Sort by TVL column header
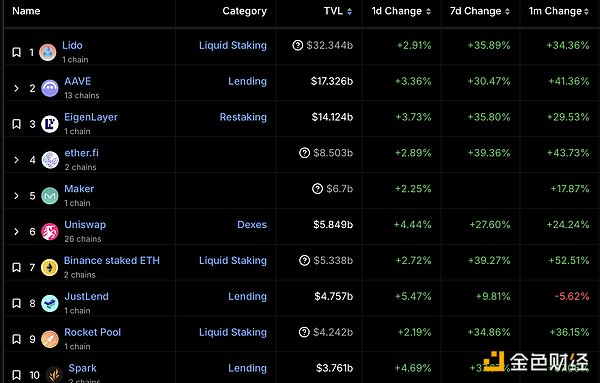This screenshot has width=600, height=383. [338, 11]
